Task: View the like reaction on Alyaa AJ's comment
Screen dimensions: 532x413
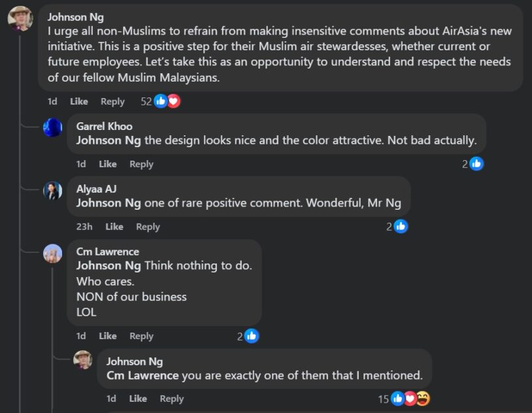Action: click(401, 227)
